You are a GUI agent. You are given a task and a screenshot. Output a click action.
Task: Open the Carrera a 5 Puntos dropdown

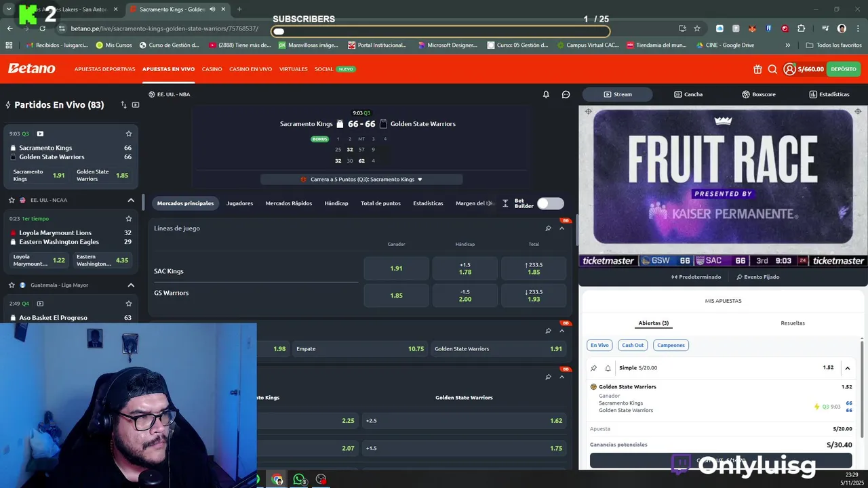click(x=361, y=180)
